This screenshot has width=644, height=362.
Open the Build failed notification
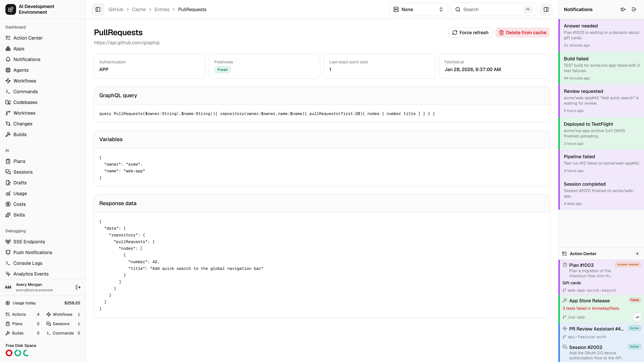click(601, 68)
